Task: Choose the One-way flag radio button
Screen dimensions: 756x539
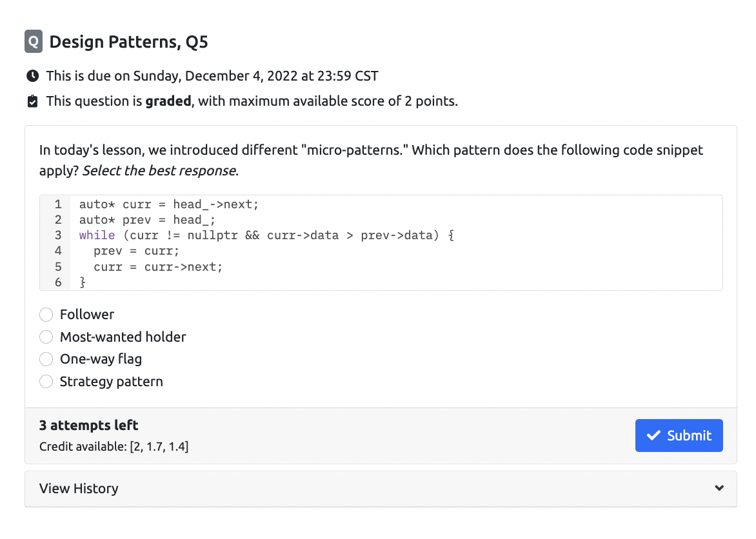Action: point(46,359)
